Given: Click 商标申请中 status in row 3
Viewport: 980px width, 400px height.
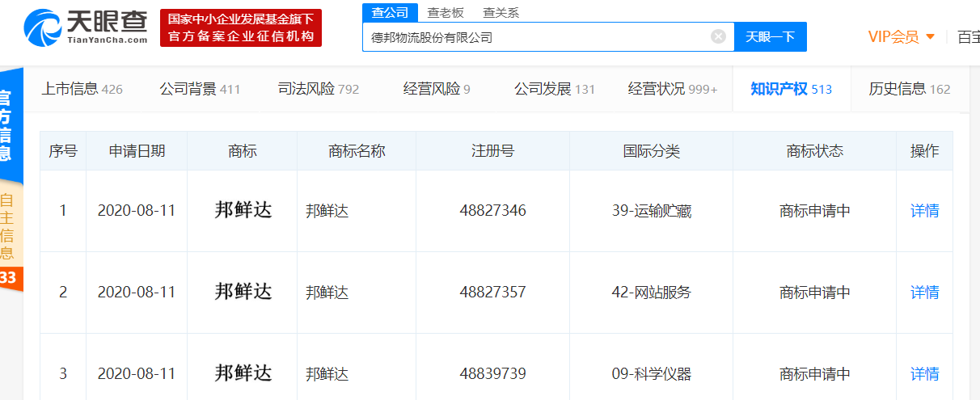Looking at the screenshot, I should [815, 374].
